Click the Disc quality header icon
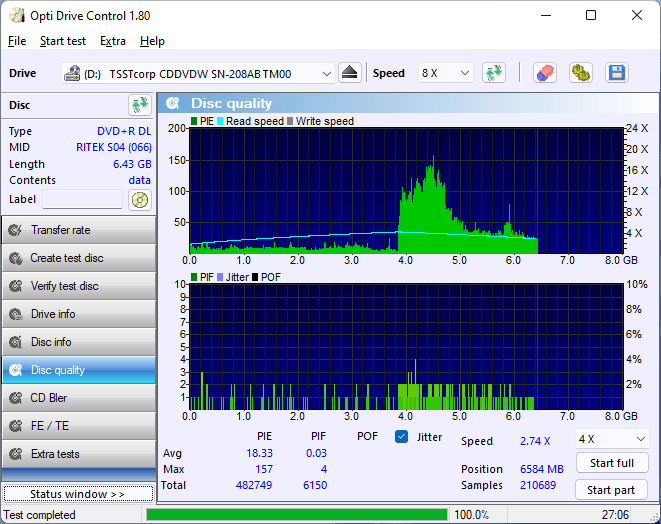 (173, 103)
